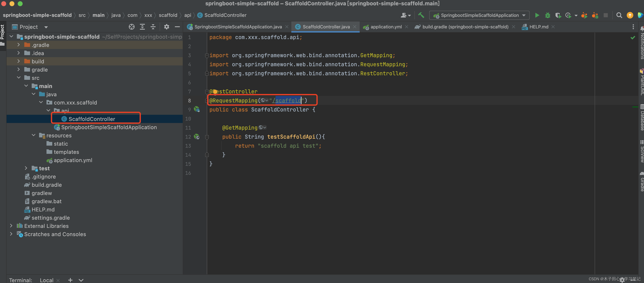Open terminal tabs chevron dropdown
644x283 pixels.
tap(81, 280)
